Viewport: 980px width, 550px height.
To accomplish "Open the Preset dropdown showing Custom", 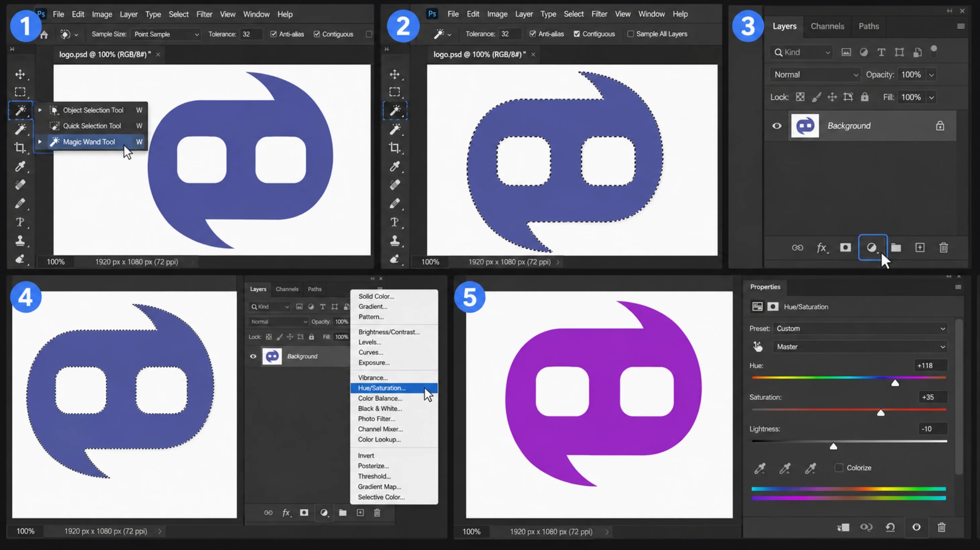I will pyautogui.click(x=860, y=328).
